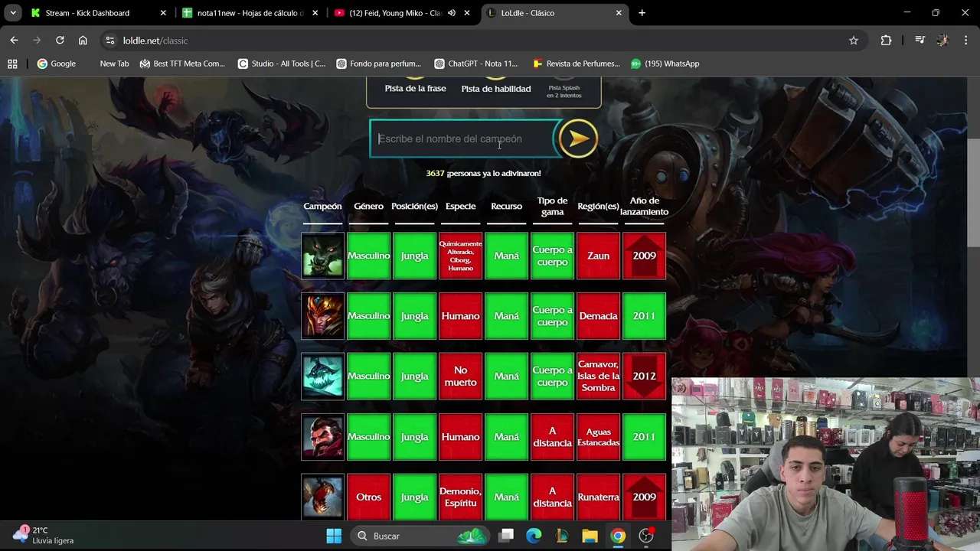Image resolution: width=980 pixels, height=551 pixels.
Task: Open Task View from the taskbar
Action: (x=506, y=536)
